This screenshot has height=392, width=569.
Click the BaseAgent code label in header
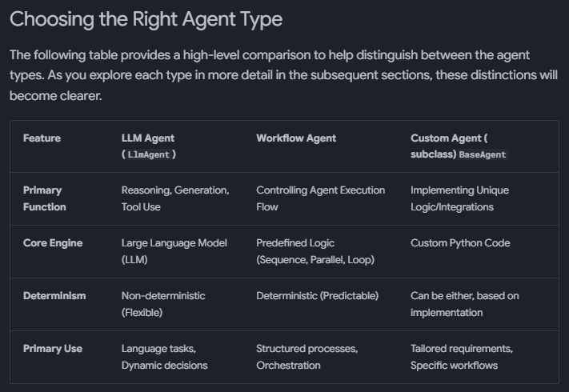(483, 154)
